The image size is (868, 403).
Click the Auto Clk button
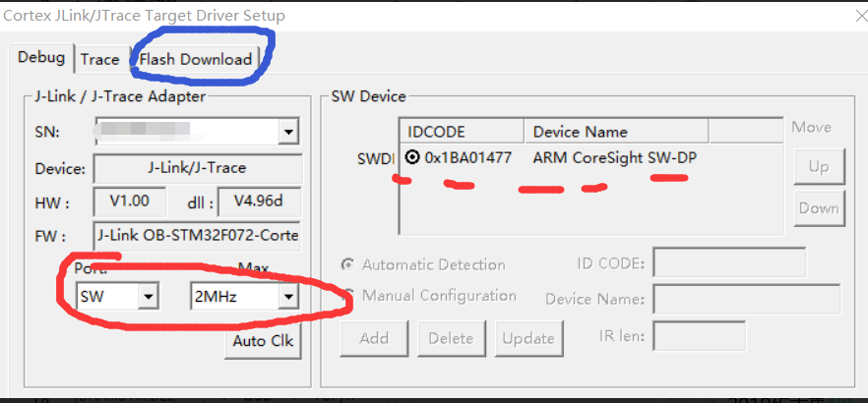[x=263, y=341]
